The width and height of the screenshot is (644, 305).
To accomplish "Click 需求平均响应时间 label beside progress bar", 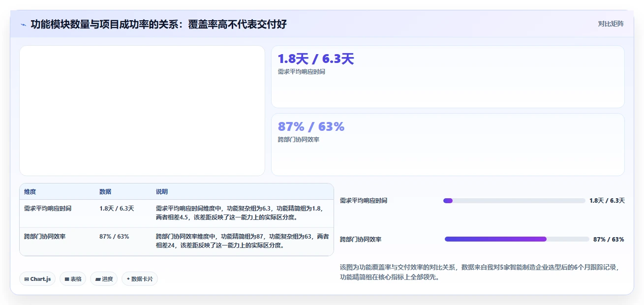I will pos(364,201).
